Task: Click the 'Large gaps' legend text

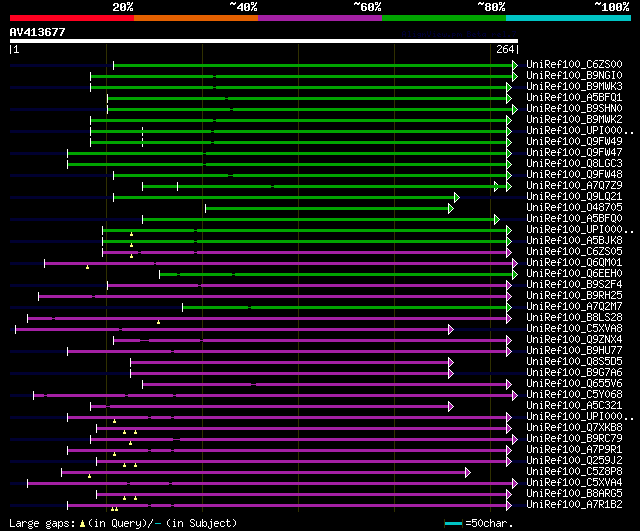Action: click(x=42, y=523)
